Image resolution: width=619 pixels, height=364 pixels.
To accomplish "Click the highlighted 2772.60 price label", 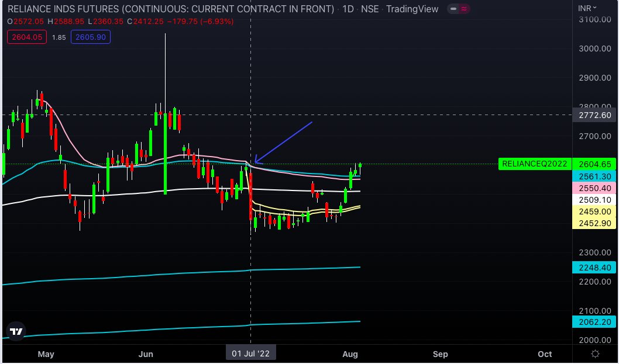I will [x=594, y=115].
